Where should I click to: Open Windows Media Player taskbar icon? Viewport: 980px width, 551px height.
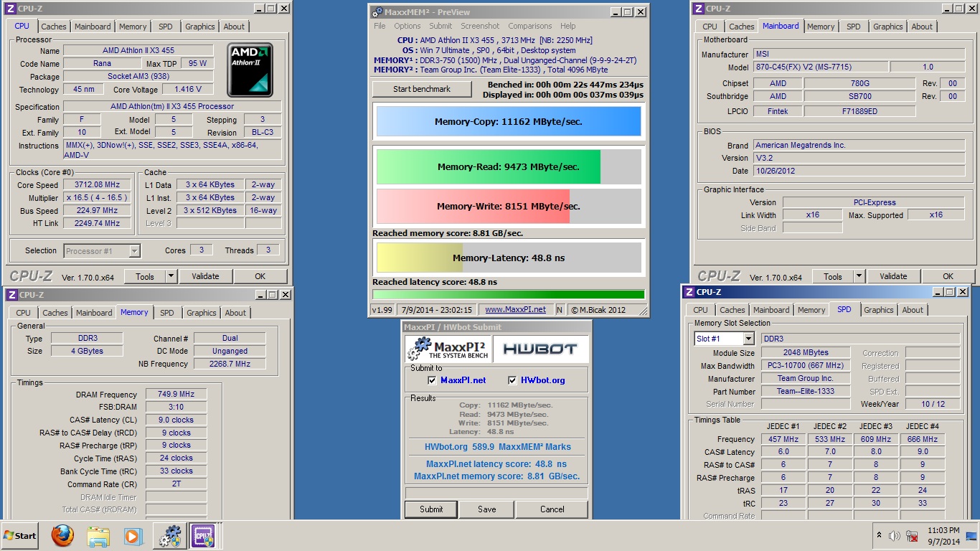click(133, 536)
